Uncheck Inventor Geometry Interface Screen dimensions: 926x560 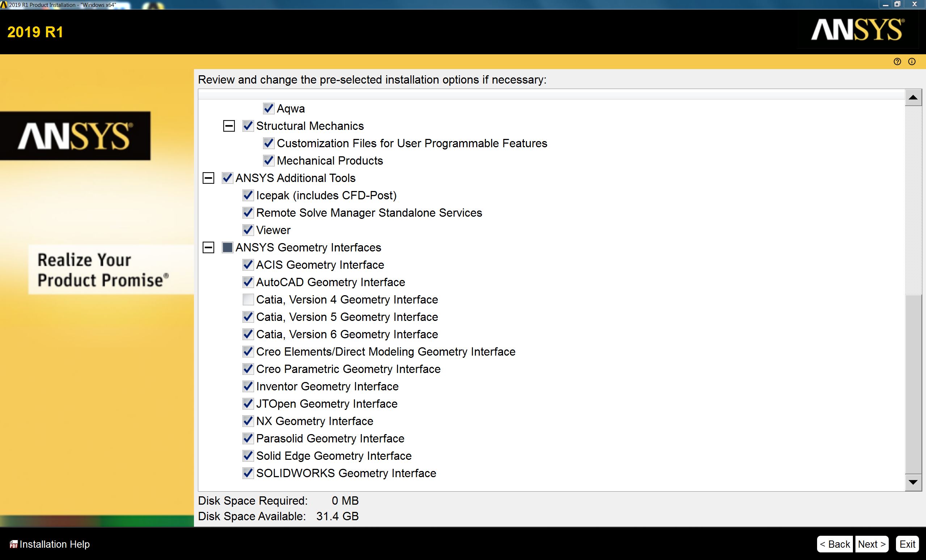(248, 386)
